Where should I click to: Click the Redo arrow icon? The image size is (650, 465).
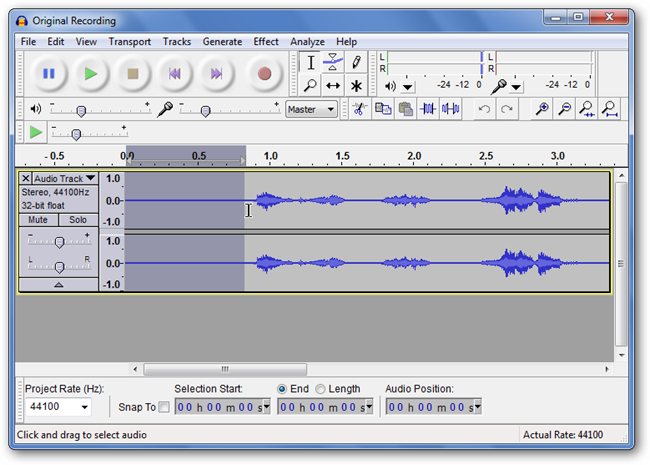coord(507,109)
